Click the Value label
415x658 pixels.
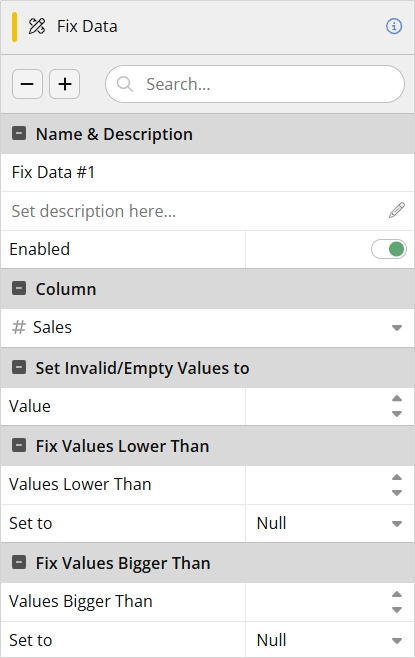pyautogui.click(x=30, y=406)
